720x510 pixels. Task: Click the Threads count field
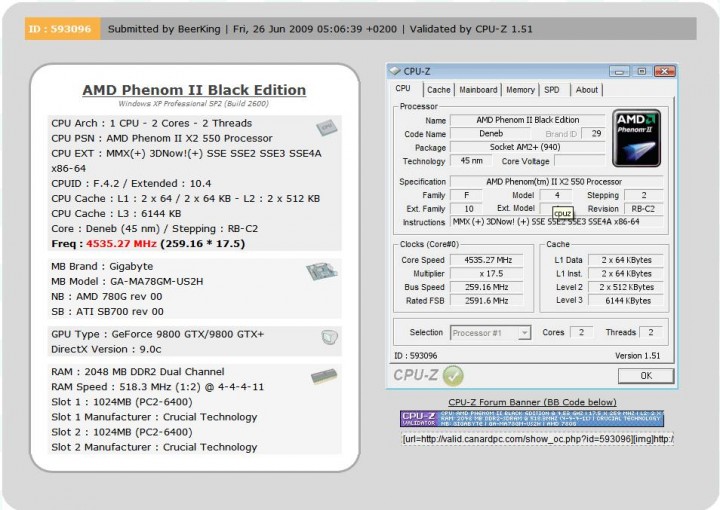(651, 332)
